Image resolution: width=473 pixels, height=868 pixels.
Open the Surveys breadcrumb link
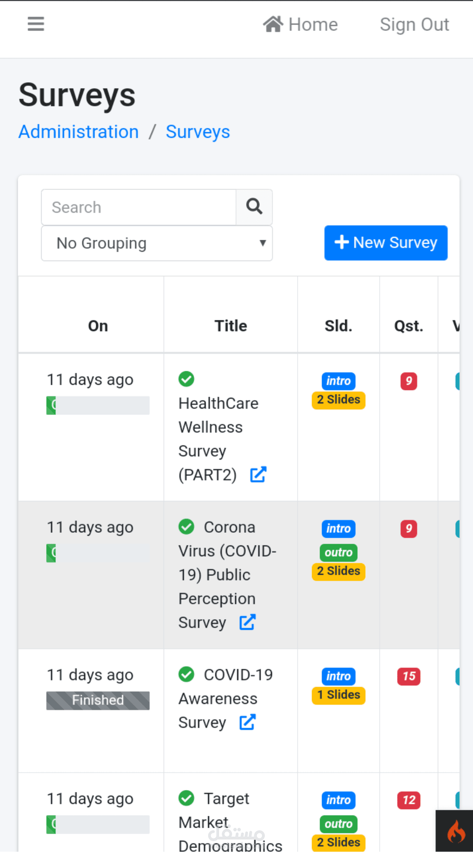pyautogui.click(x=198, y=132)
